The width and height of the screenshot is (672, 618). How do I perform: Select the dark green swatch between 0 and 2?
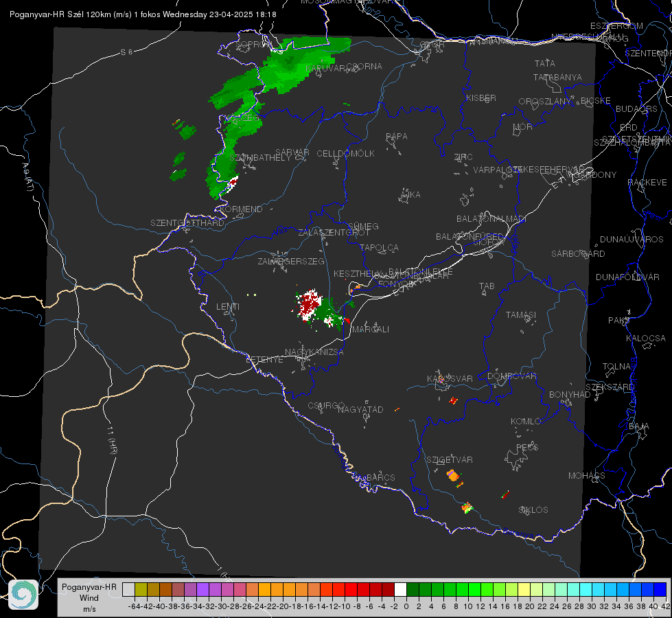413,589
